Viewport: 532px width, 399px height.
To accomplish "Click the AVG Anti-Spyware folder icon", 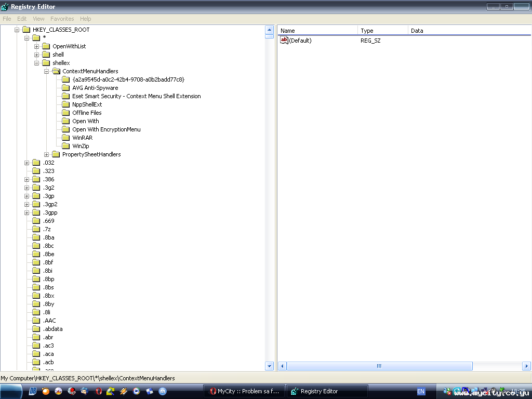I will click(x=66, y=87).
